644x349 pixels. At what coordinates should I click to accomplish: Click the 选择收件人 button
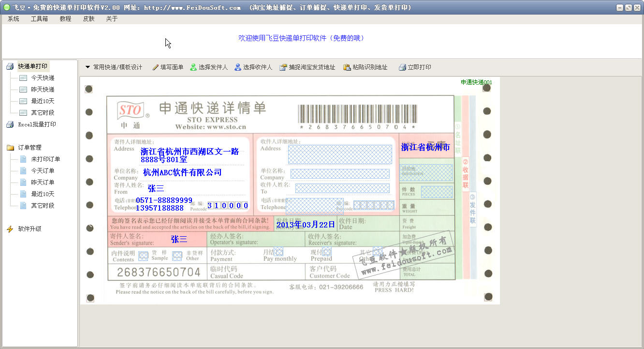(253, 67)
